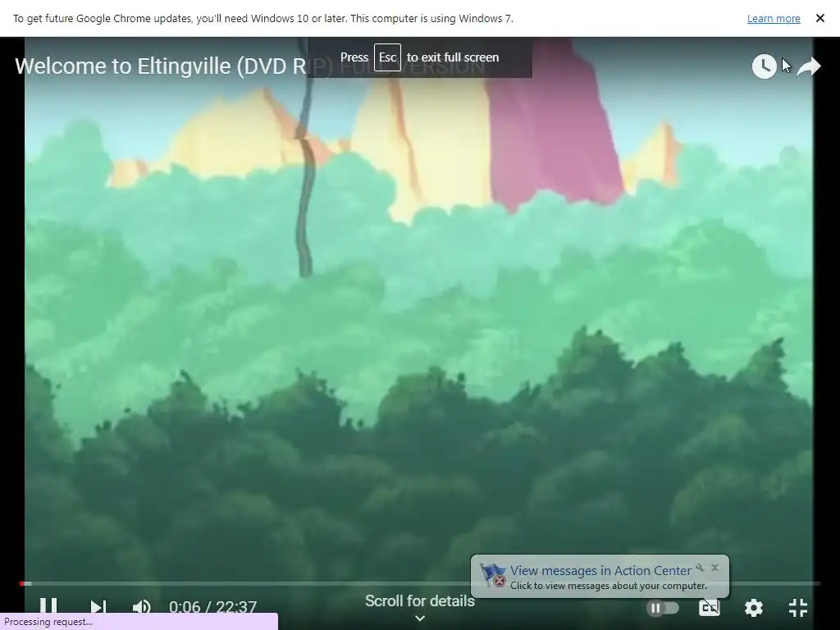Click the Action Center flag icon
This screenshot has width=840, height=630.
tap(493, 575)
